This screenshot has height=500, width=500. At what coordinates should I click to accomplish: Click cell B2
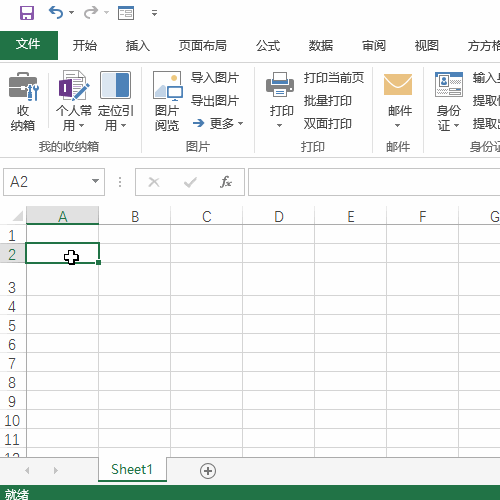pyautogui.click(x=135, y=253)
